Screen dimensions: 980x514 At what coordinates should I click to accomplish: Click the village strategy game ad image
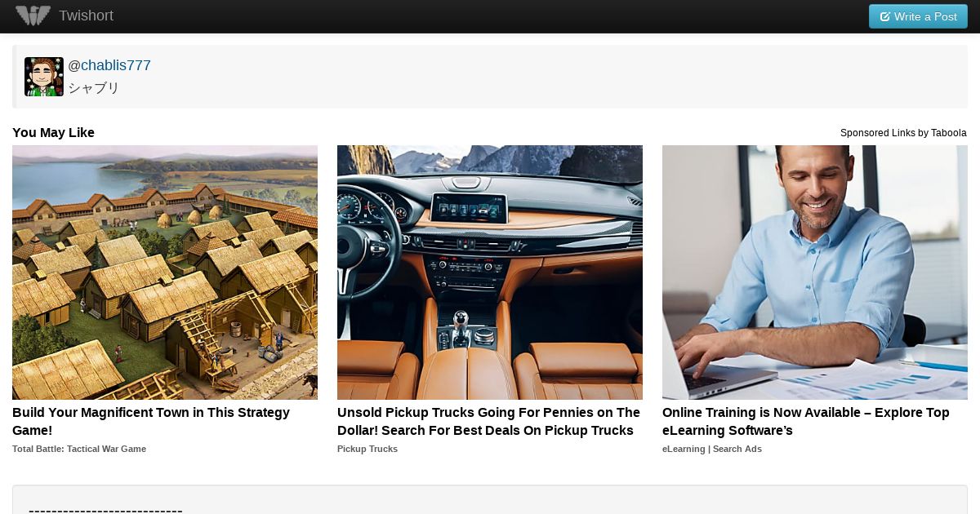pos(165,273)
